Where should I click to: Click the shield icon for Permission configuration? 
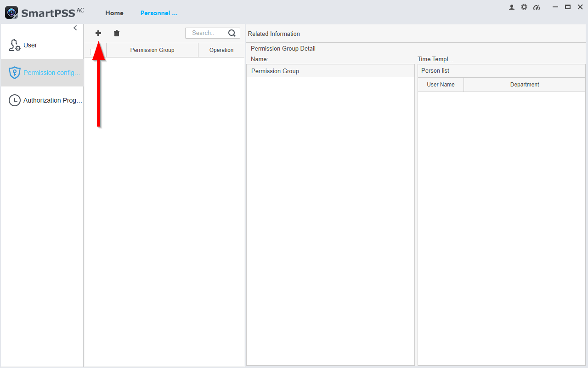point(15,73)
